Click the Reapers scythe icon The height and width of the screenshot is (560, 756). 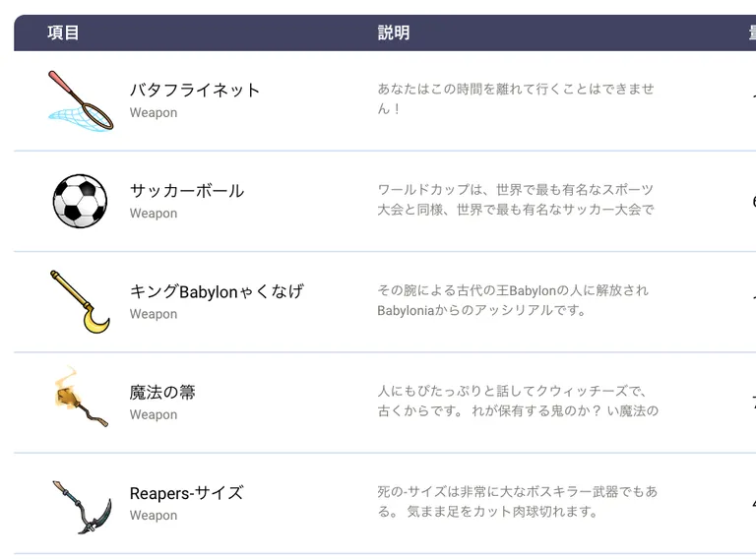coord(82,507)
